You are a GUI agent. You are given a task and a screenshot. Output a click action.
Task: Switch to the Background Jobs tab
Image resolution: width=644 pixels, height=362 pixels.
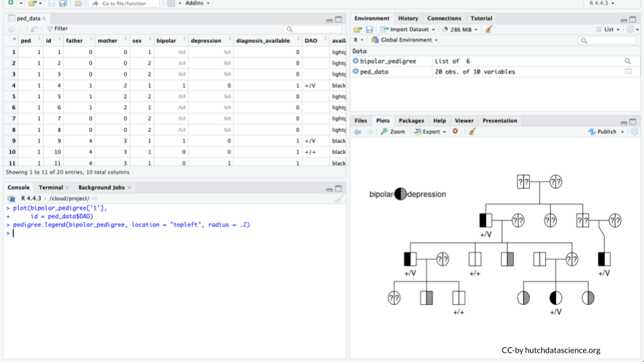(x=101, y=188)
